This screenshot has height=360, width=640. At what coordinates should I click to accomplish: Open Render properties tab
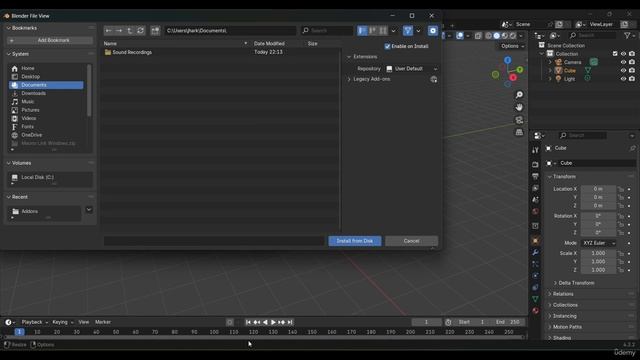click(535, 164)
